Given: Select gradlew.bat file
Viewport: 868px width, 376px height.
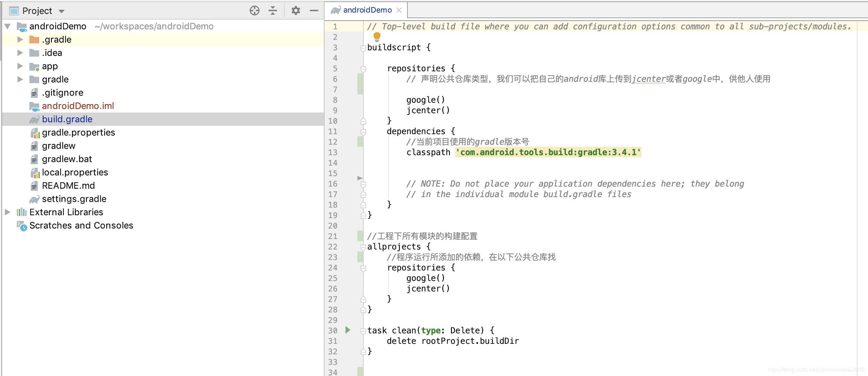Looking at the screenshot, I should (67, 159).
